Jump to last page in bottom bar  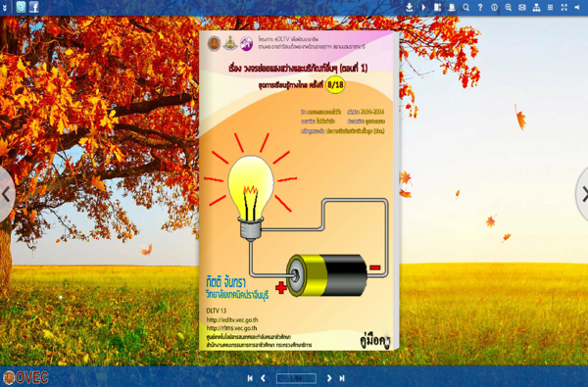click(x=342, y=378)
